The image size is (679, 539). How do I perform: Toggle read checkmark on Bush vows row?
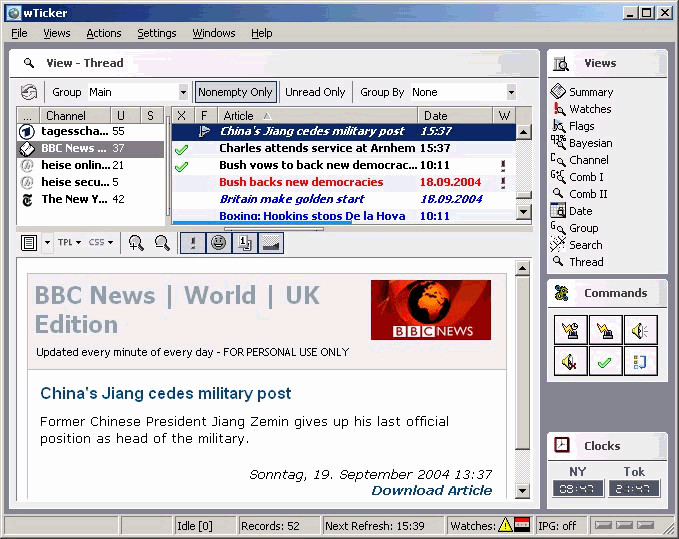[x=181, y=166]
